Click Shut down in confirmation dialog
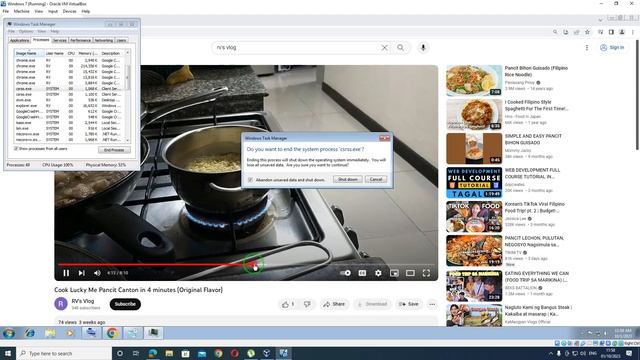Viewport: 640px width, 360px height. [x=347, y=180]
